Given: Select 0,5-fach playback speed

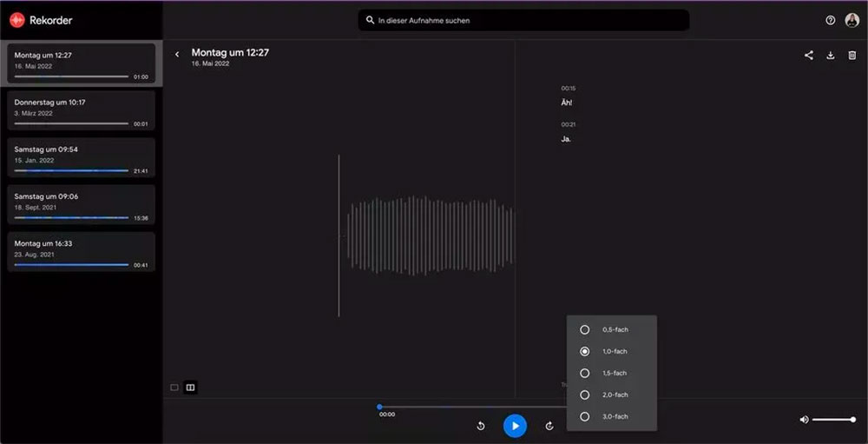Looking at the screenshot, I should 612,330.
